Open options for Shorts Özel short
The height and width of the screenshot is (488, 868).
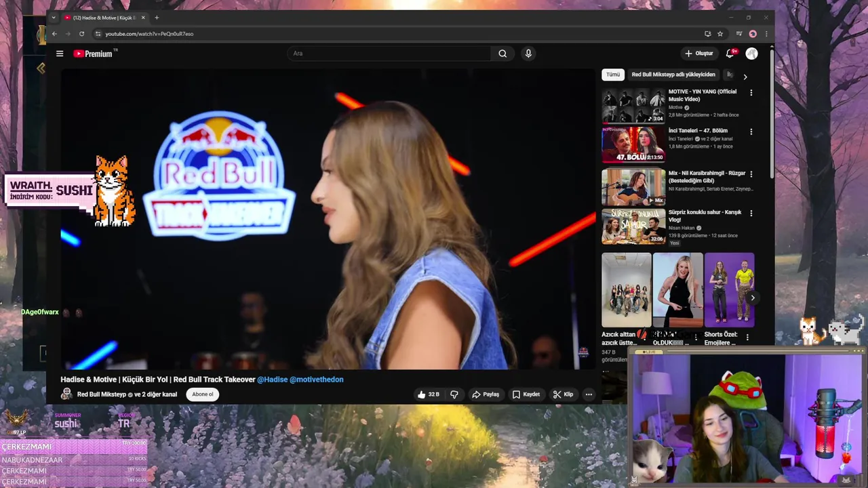pos(747,337)
